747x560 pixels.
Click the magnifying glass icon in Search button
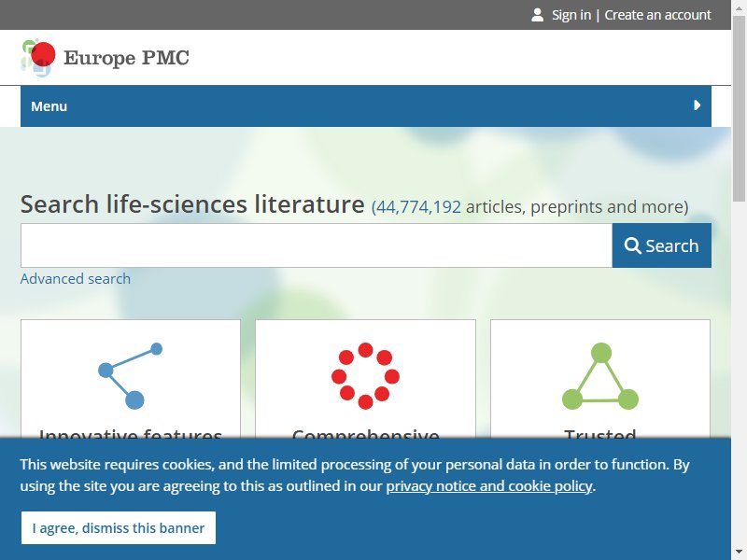coord(633,245)
